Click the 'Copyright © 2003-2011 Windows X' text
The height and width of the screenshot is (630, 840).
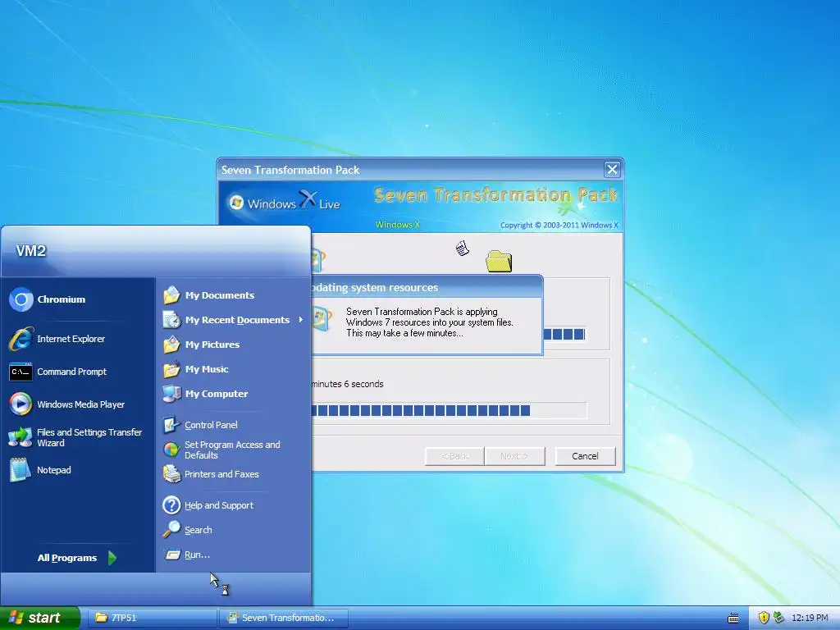pos(559,225)
